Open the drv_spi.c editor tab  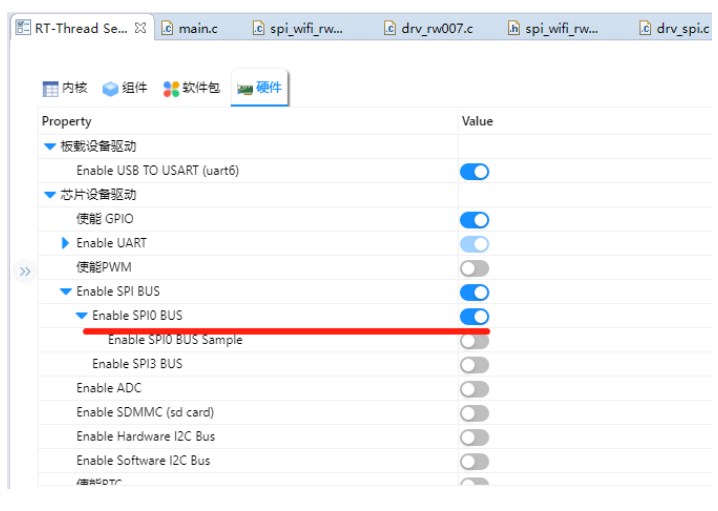674,28
